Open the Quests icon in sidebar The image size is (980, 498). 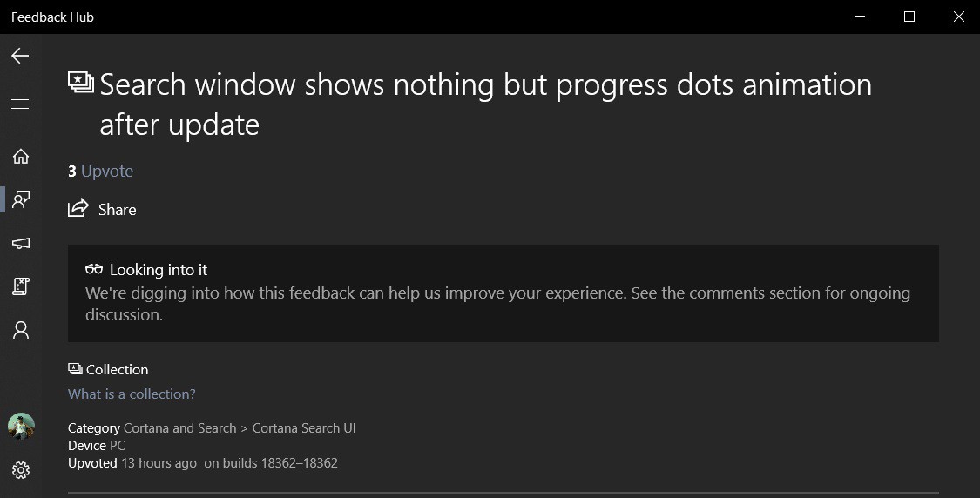point(20,286)
